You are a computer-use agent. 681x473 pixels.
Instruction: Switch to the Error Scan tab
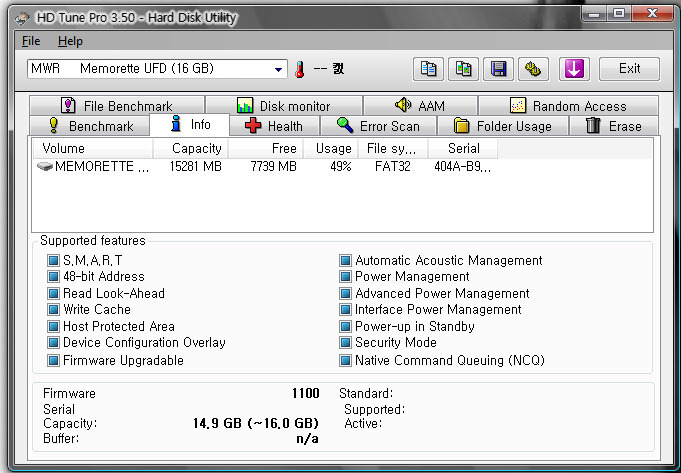click(378, 126)
